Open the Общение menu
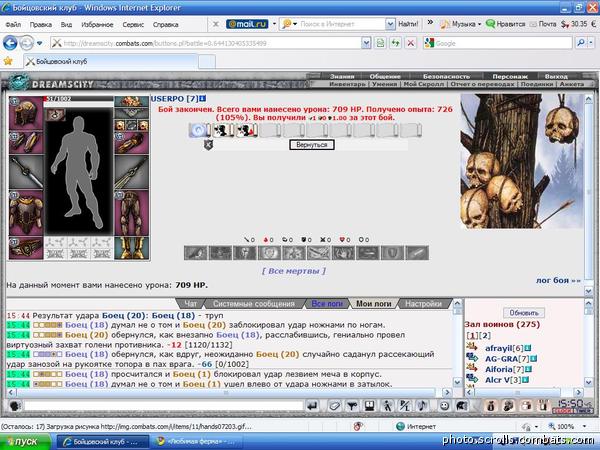The image size is (600, 450). click(x=385, y=76)
